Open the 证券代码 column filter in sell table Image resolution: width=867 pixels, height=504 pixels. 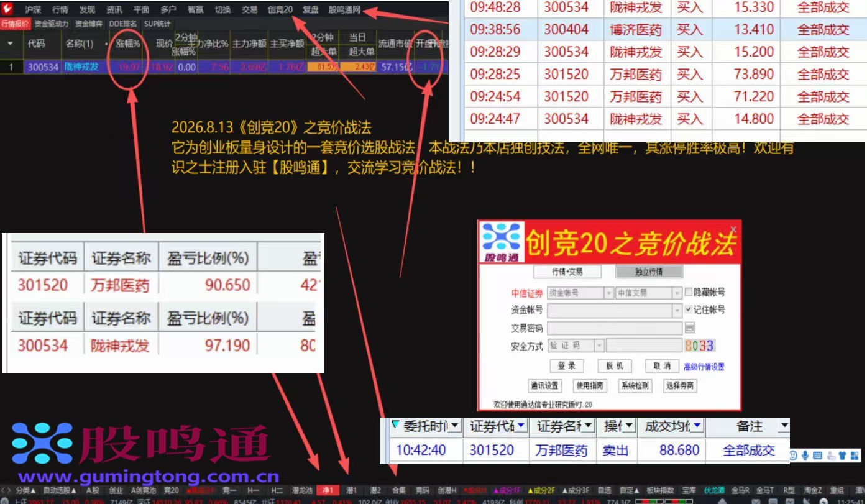coord(521,426)
